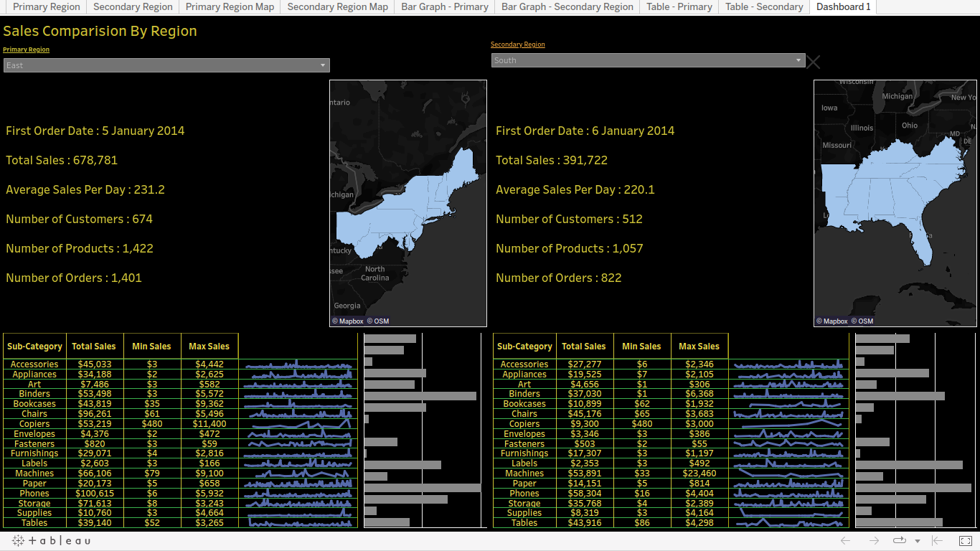Image resolution: width=980 pixels, height=551 pixels.
Task: Click the $66,106 Machines total sales cell
Action: coord(94,474)
